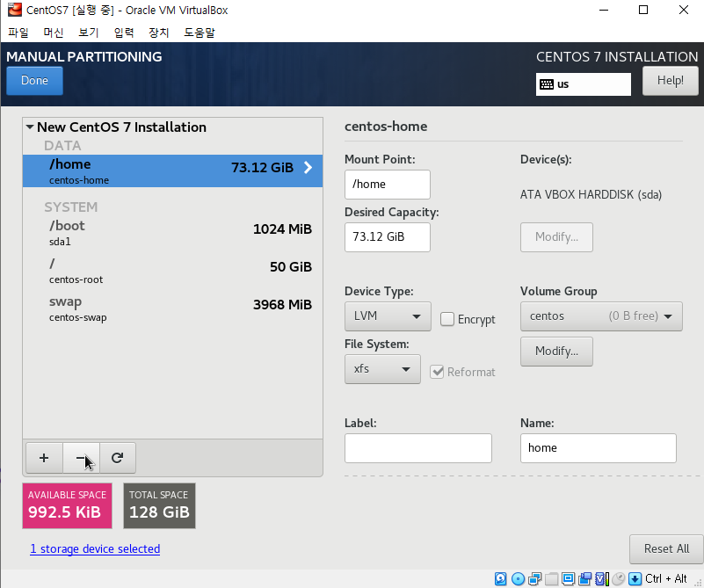704x588 pixels.
Task: Open the Device Type LVM dropdown
Action: [388, 316]
